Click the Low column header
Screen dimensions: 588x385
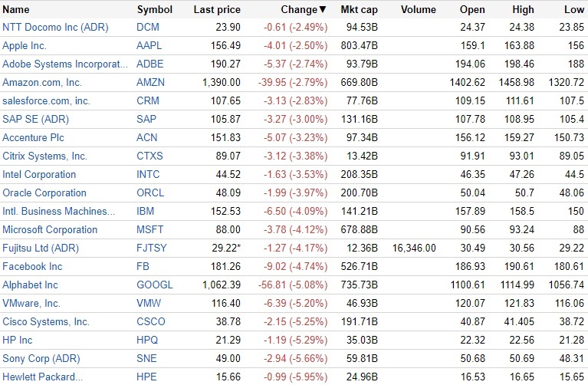pyautogui.click(x=575, y=10)
